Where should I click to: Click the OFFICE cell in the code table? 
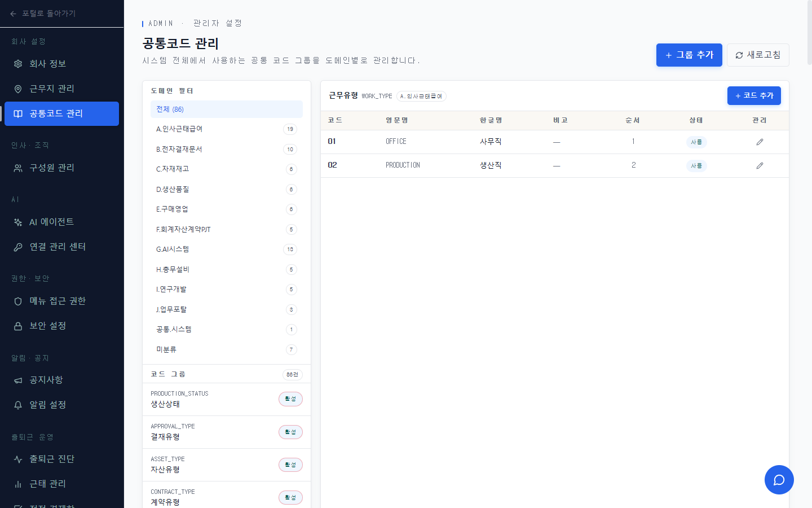pyautogui.click(x=396, y=142)
